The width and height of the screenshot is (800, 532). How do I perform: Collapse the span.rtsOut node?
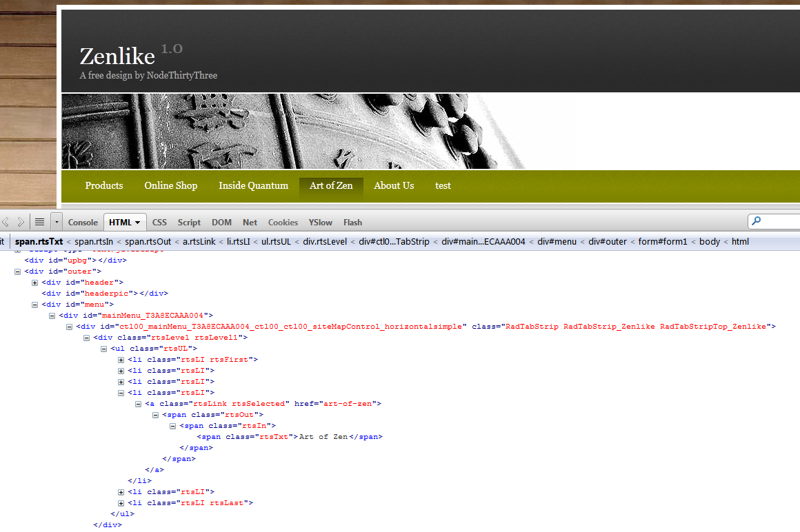(155, 414)
